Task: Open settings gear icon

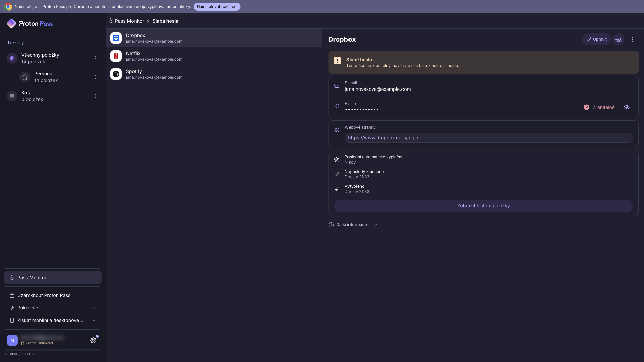Action: (x=93, y=340)
